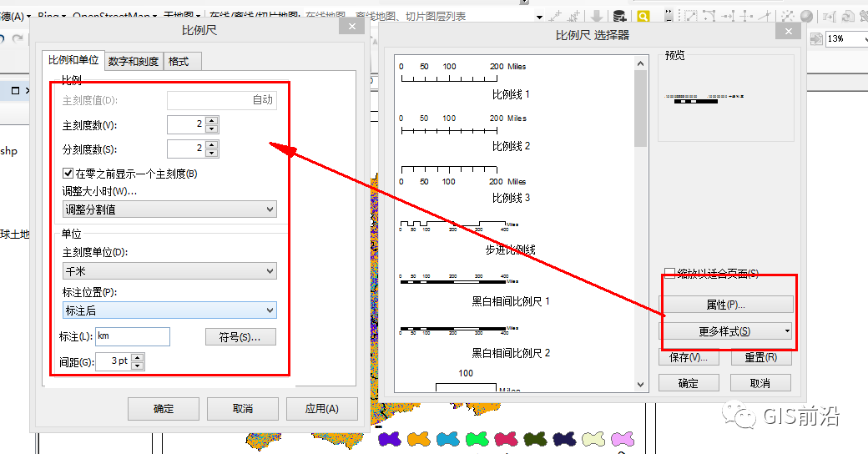Viewport: 868px width, 454px height.
Task: Decrease 间距 value with the down arrow
Action: [138, 366]
